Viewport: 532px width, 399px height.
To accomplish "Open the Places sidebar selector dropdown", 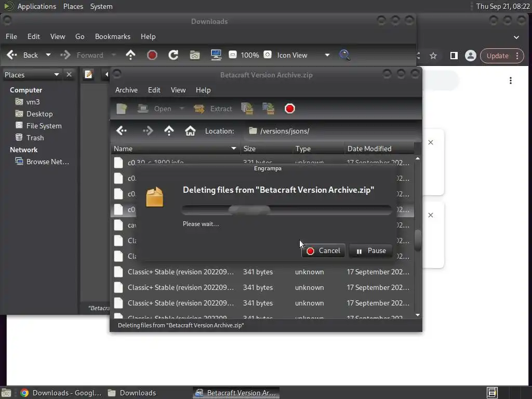I will [x=32, y=75].
